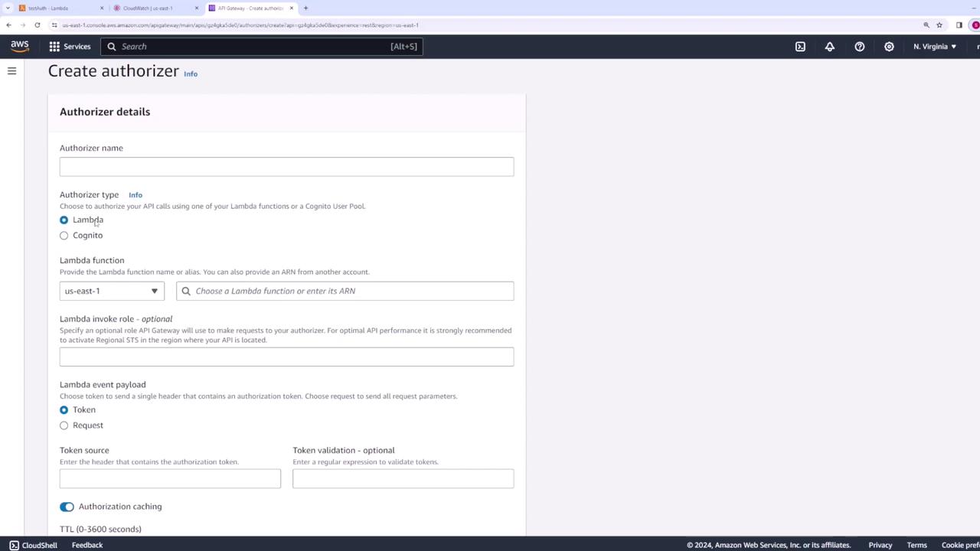The height and width of the screenshot is (551, 980).
Task: Click the Token source field
Action: point(170,478)
